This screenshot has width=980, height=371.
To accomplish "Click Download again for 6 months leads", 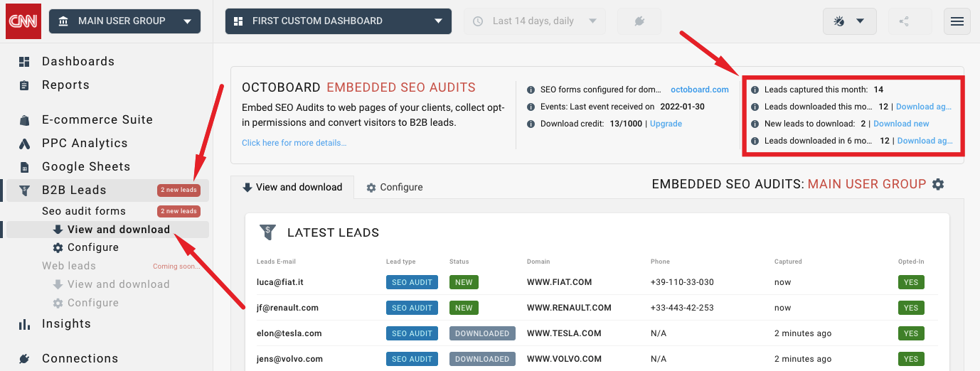I will [x=925, y=141].
